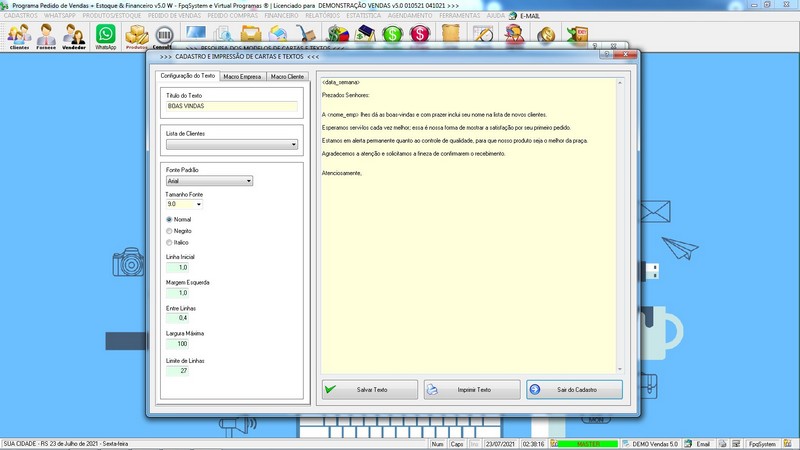Click the text editor scrollbar down arrow
This screenshot has height=450, width=800.
pyautogui.click(x=620, y=369)
